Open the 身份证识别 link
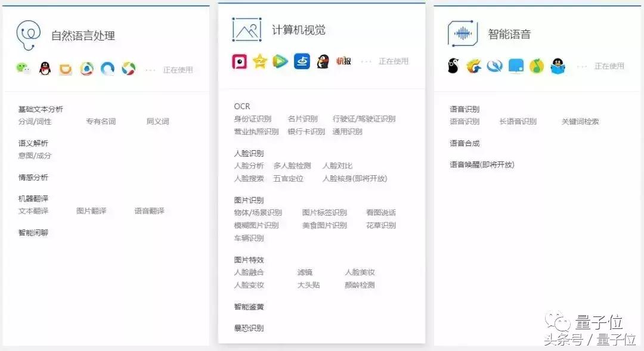The image size is (644, 351). (253, 119)
